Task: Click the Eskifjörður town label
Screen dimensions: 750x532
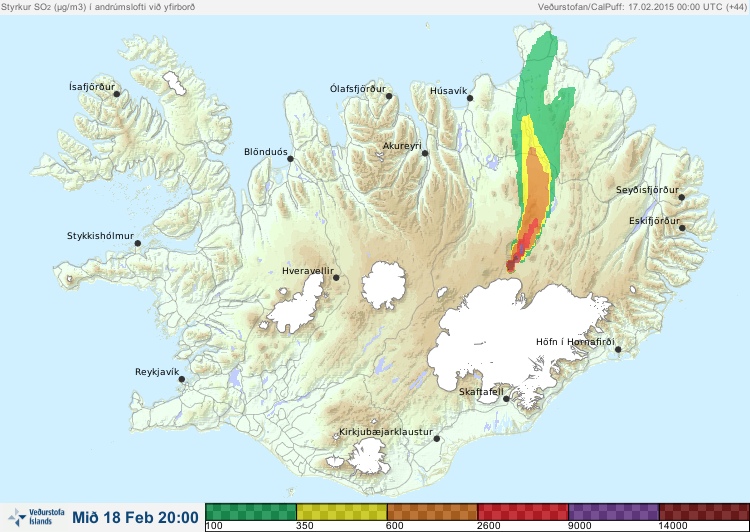Action: (654, 221)
